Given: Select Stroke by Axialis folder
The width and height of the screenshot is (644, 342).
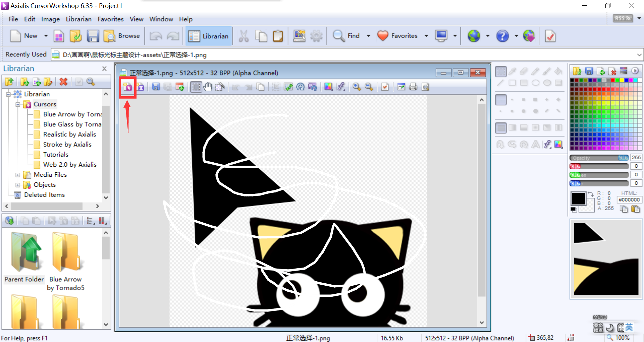Looking at the screenshot, I should [x=67, y=145].
